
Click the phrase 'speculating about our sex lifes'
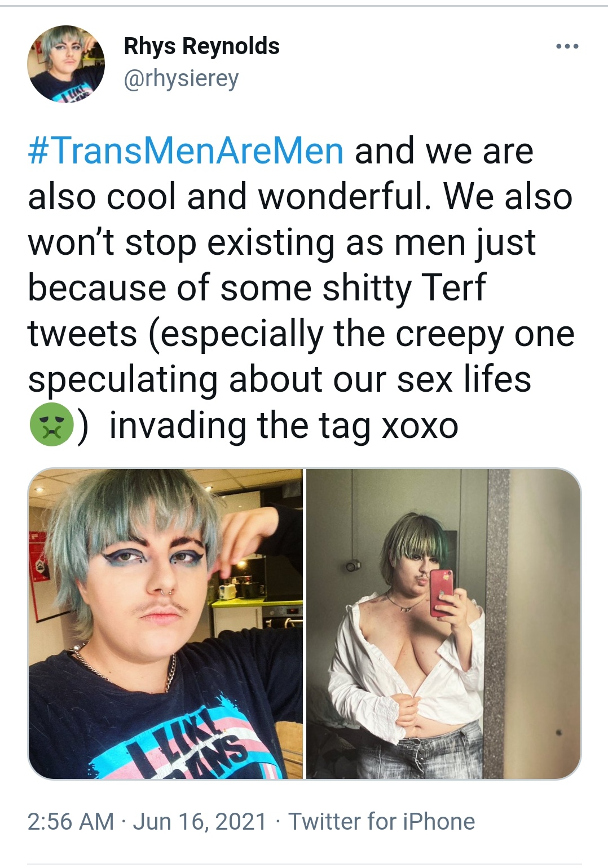click(x=280, y=379)
